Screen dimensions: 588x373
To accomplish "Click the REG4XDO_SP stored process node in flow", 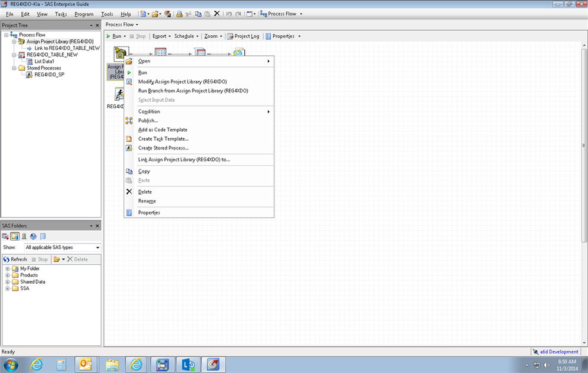I will [119, 94].
